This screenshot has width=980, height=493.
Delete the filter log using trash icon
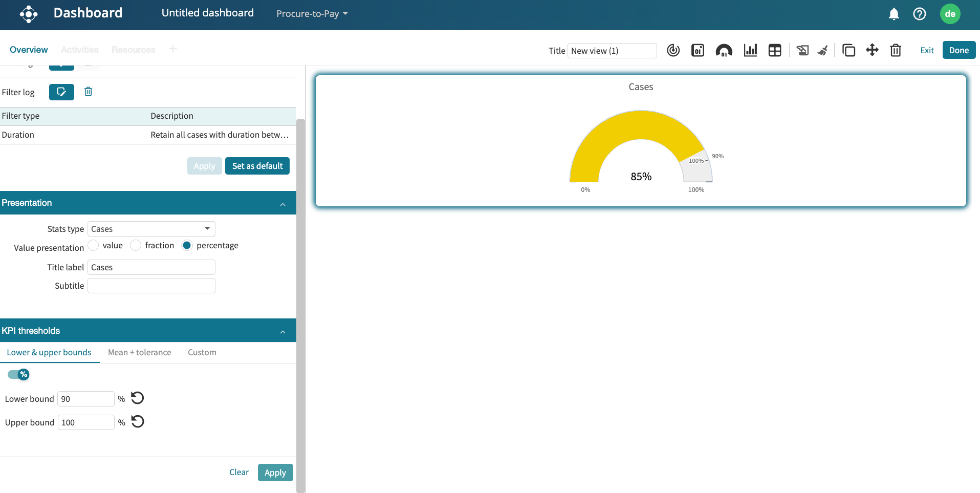[88, 92]
